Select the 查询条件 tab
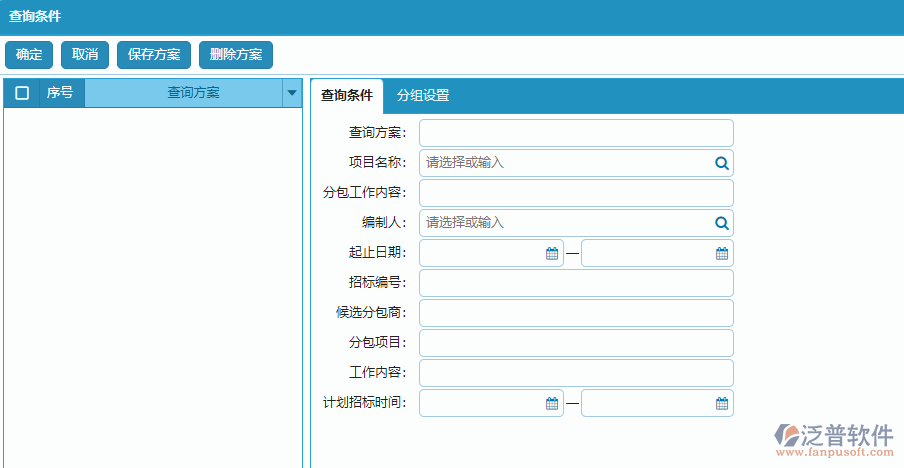Image resolution: width=904 pixels, height=468 pixels. click(346, 96)
